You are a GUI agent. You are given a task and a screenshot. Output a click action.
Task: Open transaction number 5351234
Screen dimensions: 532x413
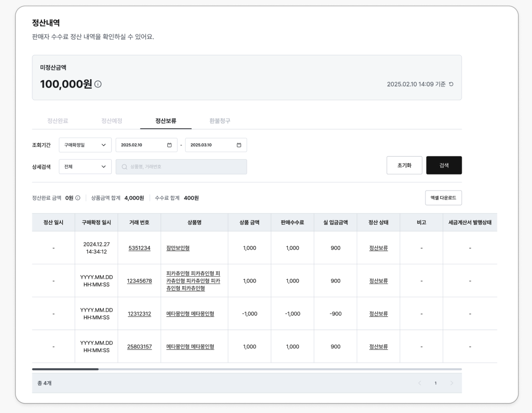click(x=139, y=248)
